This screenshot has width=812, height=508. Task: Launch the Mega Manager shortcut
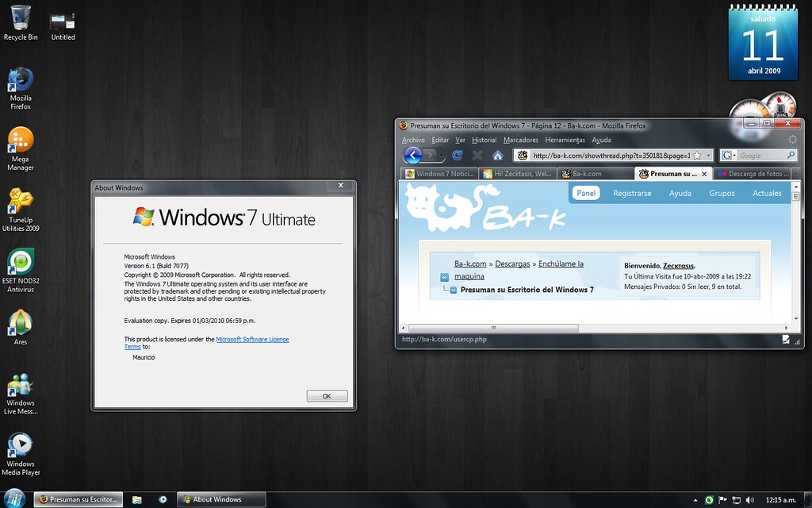coord(21,149)
